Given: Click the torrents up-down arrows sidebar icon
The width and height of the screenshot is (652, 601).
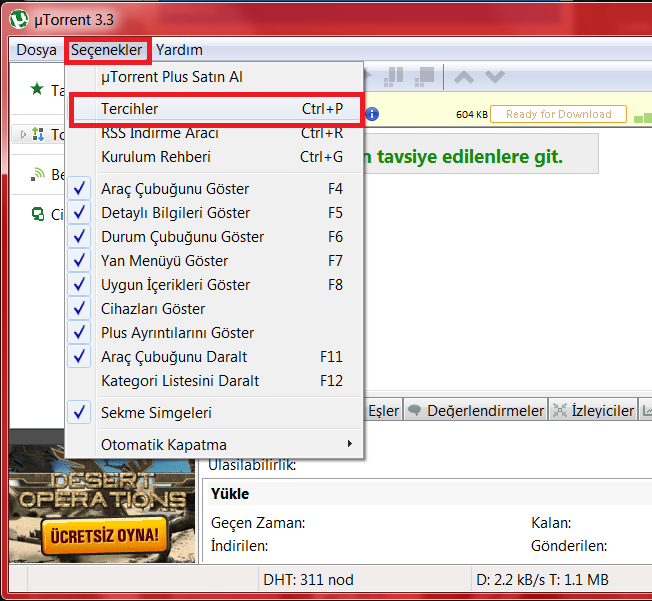Looking at the screenshot, I should pyautogui.click(x=38, y=134).
